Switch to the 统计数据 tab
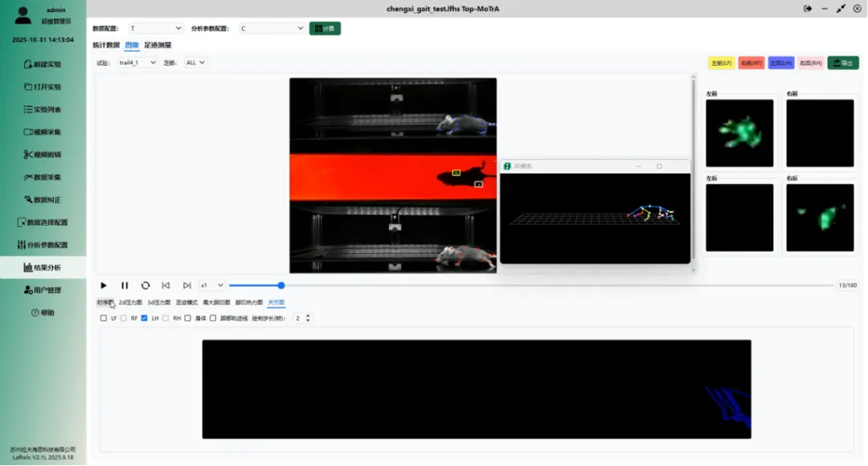This screenshot has width=868, height=466. tap(106, 45)
